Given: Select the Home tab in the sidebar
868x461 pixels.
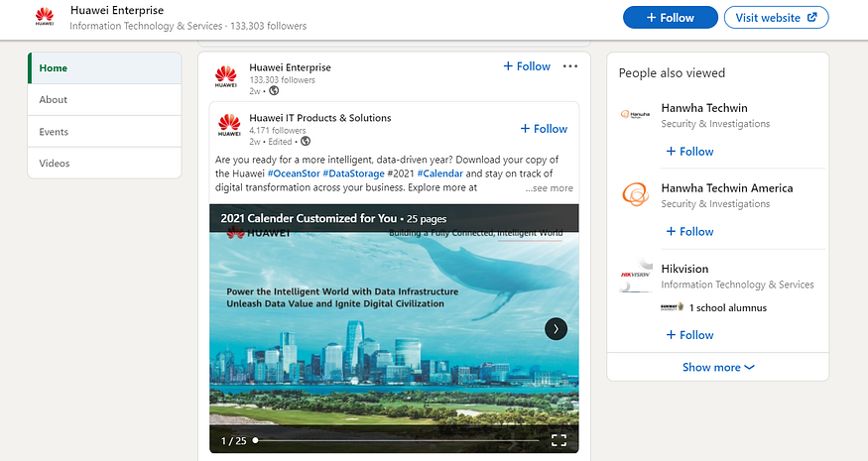Looking at the screenshot, I should 104,68.
